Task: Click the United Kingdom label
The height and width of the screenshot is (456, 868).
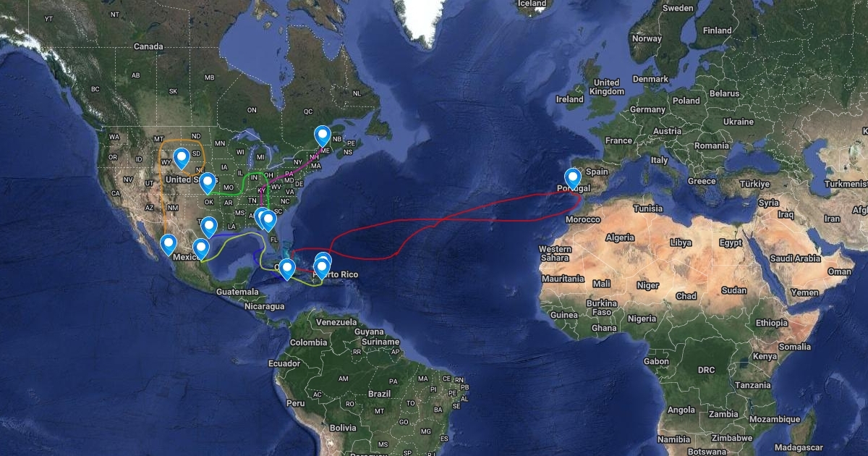Action: click(x=606, y=87)
